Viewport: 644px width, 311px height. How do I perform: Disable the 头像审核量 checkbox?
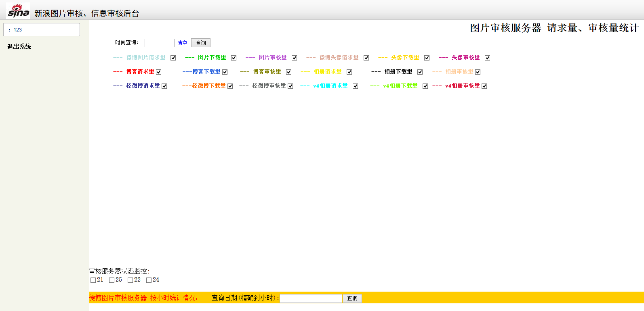coord(487,58)
